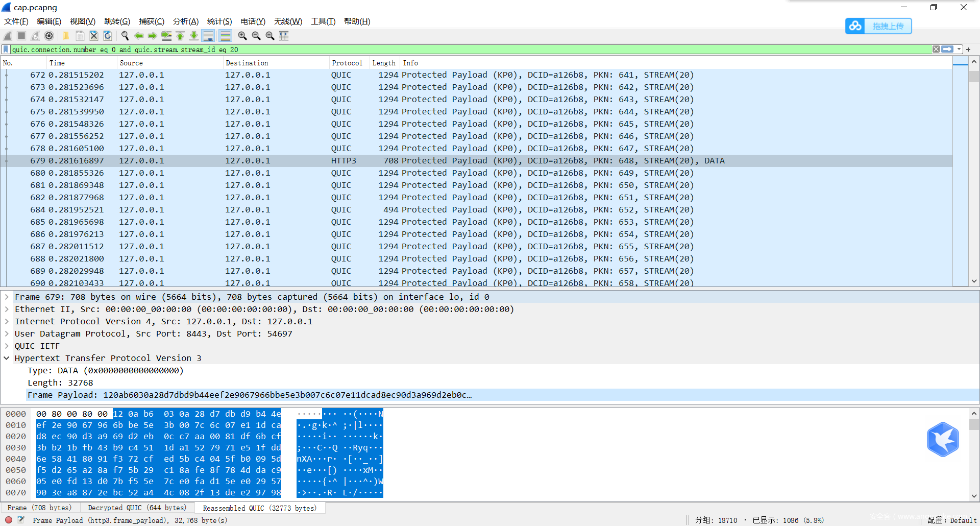Click the 拖拽上传 upload button

[878, 26]
